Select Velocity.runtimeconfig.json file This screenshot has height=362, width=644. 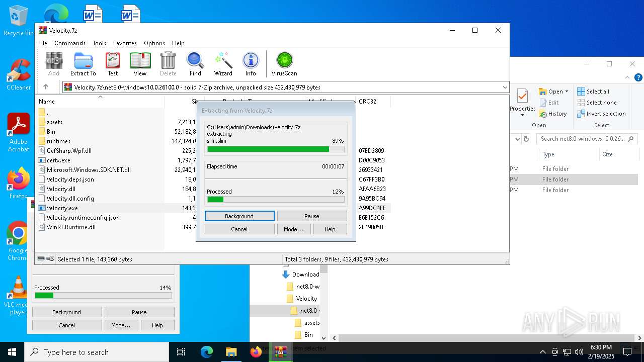click(x=83, y=217)
